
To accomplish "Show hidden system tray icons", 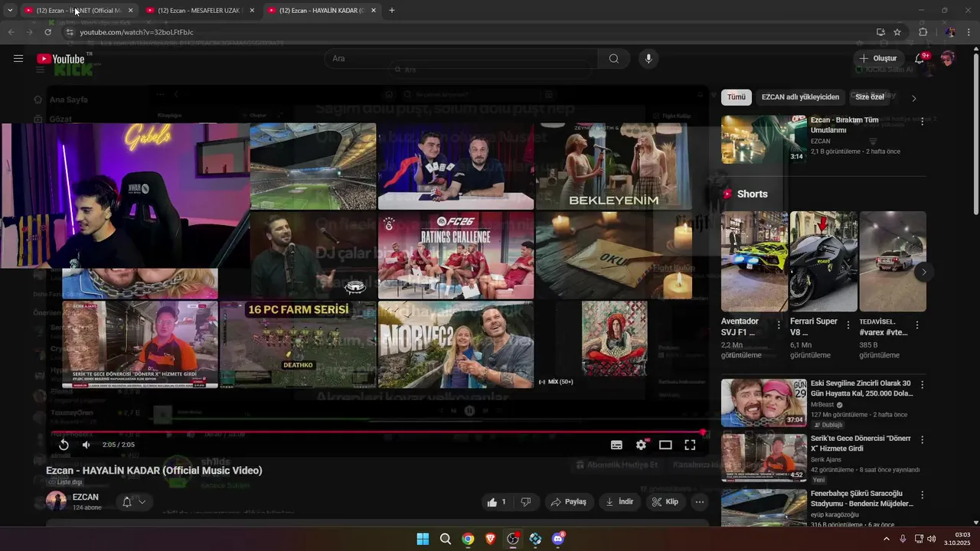I will click(887, 539).
